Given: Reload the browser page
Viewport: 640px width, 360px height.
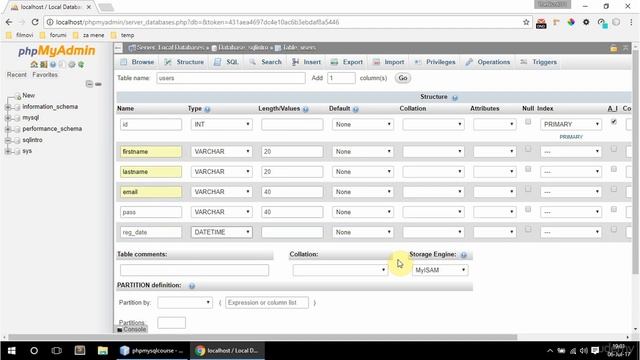Looking at the screenshot, I should pos(35,22).
